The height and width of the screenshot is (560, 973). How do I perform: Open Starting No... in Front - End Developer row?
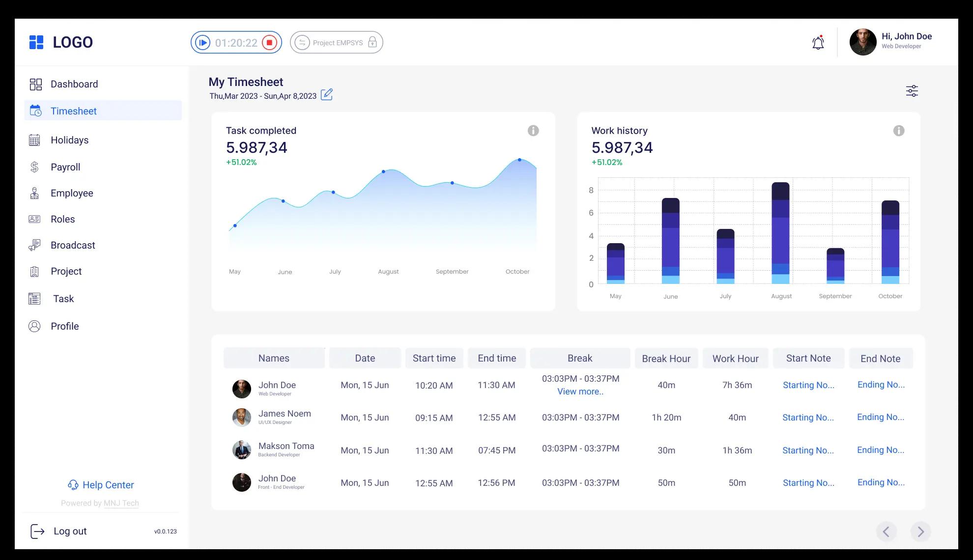808,483
